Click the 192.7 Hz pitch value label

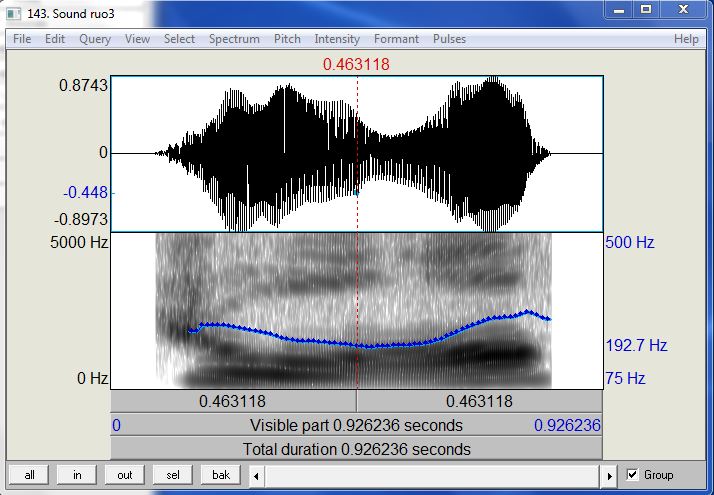tap(636, 345)
